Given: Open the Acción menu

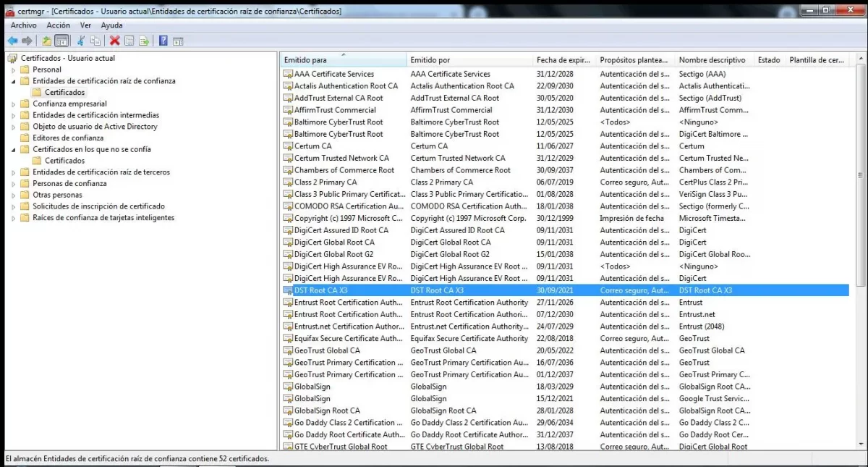Looking at the screenshot, I should pos(59,25).
